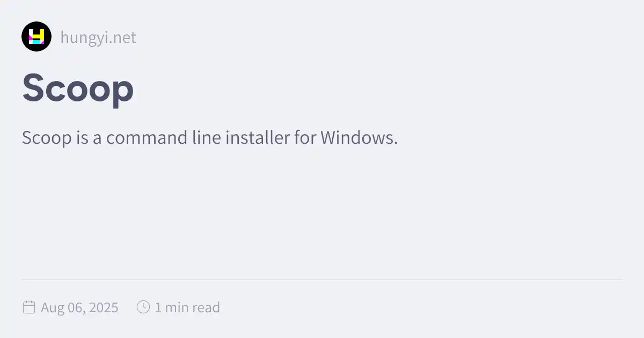Click the clock icon before read time

point(143,307)
